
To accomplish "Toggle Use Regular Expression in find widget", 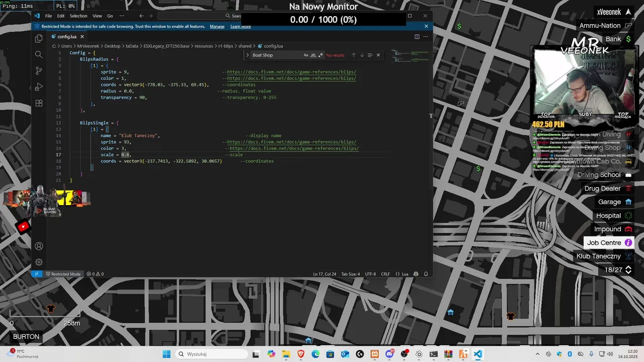I will click(320, 55).
